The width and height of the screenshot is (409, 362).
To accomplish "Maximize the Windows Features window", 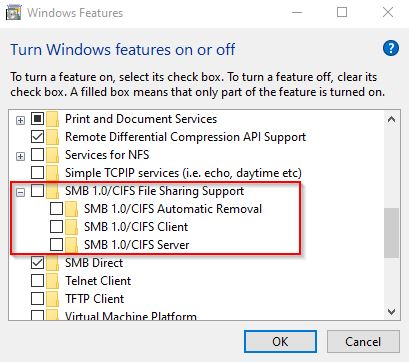I will 342,13.
